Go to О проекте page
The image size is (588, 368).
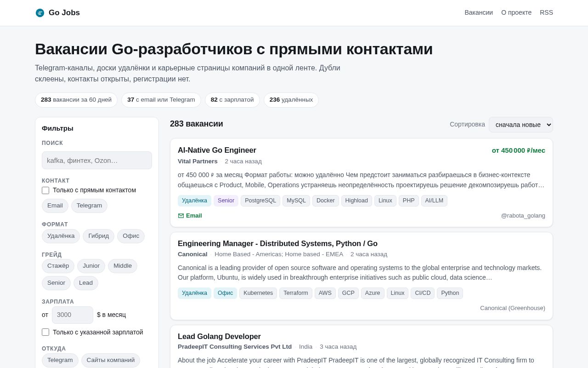516,13
